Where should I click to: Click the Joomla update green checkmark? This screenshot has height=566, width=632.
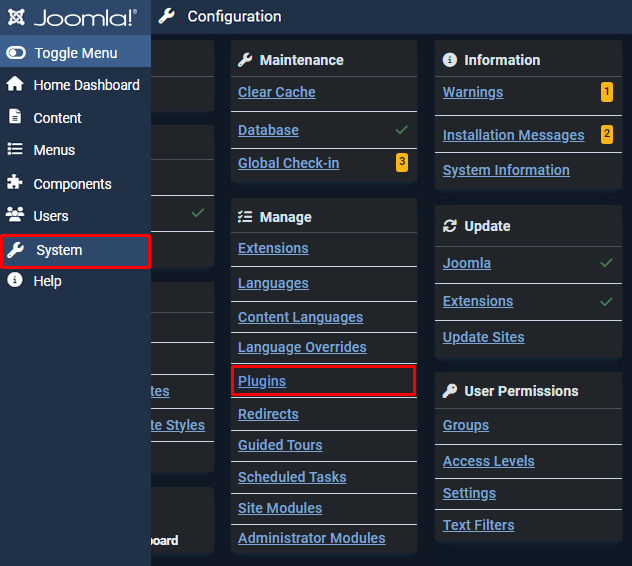606,263
